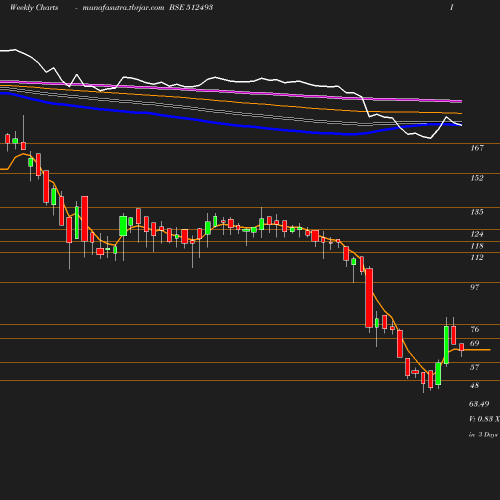Click the 'in 3 Days' text
Image resolution: width=500 pixels, height=500 pixels.
[483, 435]
